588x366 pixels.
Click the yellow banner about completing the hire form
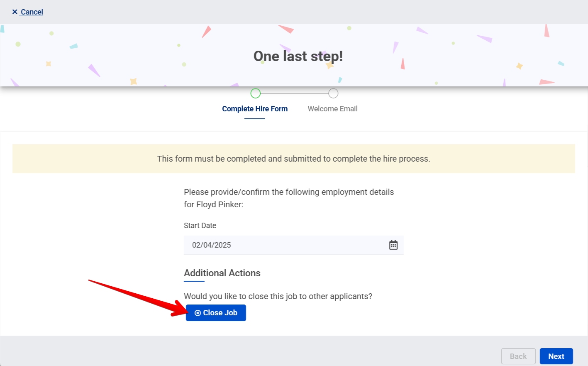click(x=293, y=159)
